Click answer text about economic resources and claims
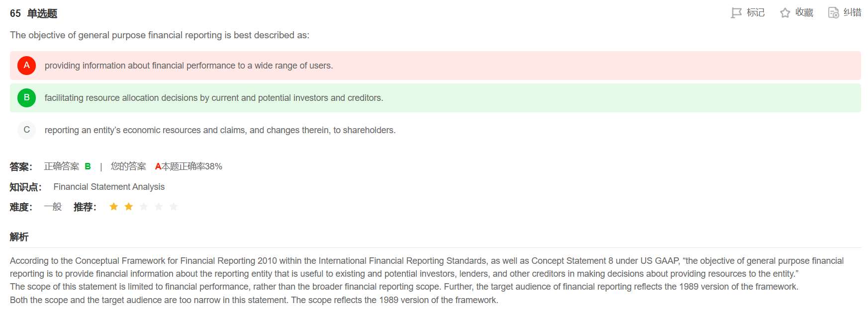The width and height of the screenshot is (868, 311). pyautogui.click(x=220, y=130)
